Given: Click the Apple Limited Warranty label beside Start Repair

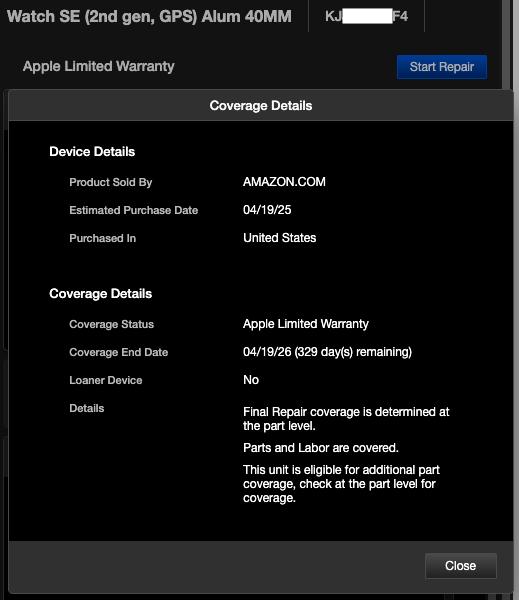Looking at the screenshot, I should (99, 66).
